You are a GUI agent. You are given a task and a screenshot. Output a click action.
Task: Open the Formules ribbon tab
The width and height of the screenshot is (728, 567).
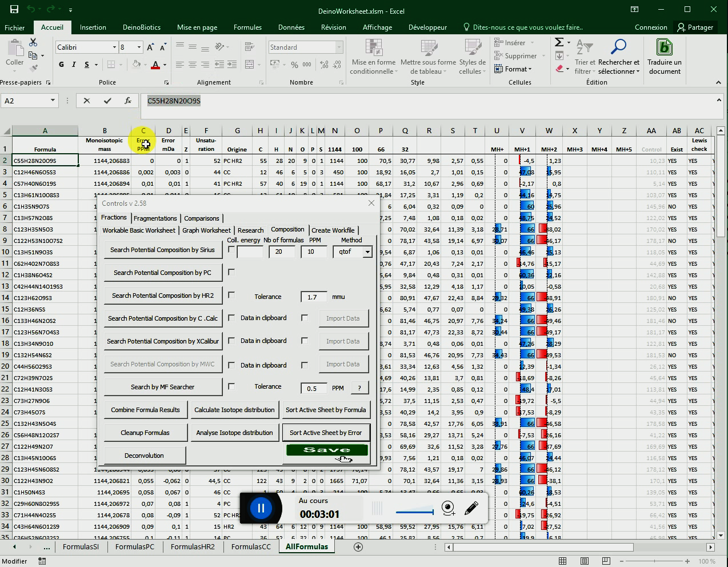(247, 27)
